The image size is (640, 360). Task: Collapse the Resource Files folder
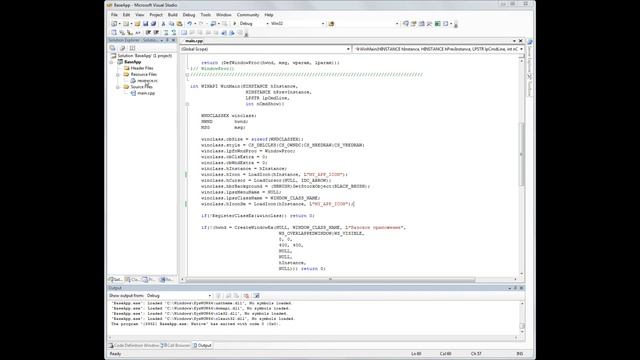[118, 75]
